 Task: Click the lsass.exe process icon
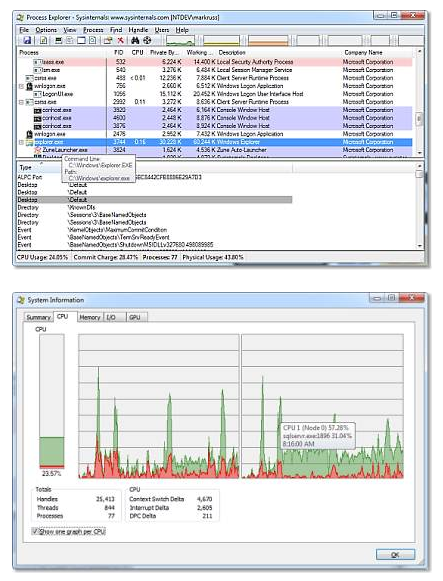[37, 62]
